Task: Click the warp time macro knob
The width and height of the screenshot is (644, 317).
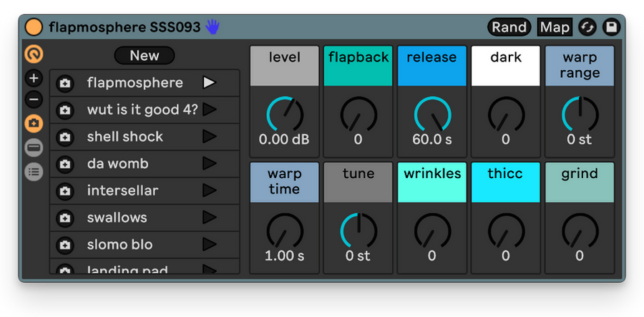Action: tap(285, 230)
